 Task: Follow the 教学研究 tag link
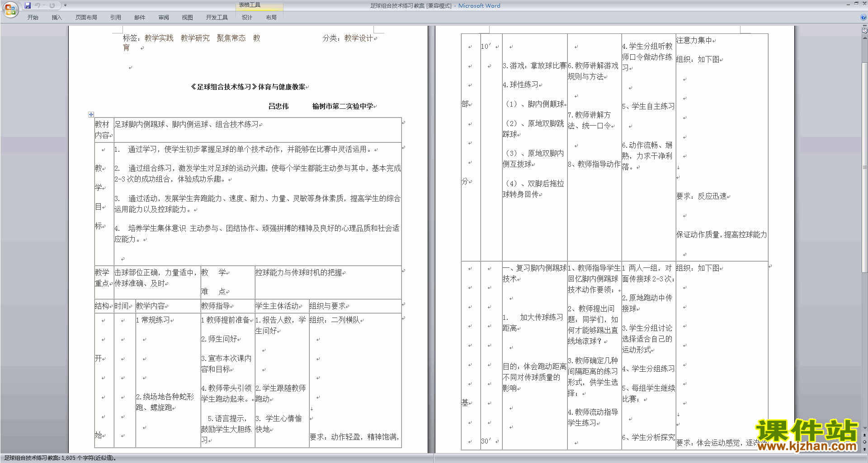[x=195, y=38]
